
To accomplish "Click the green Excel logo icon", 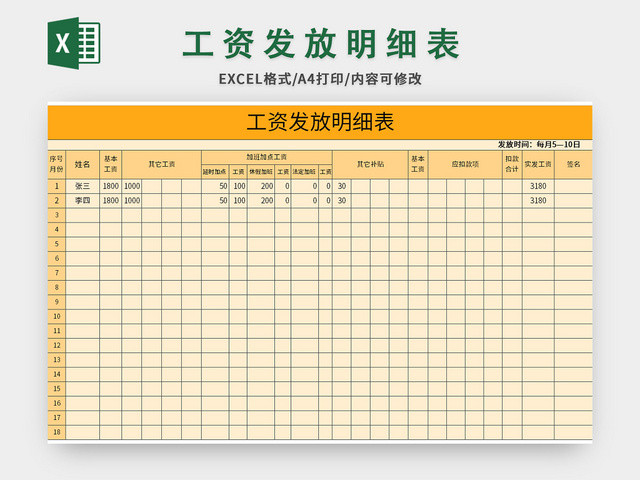I will point(74,43).
